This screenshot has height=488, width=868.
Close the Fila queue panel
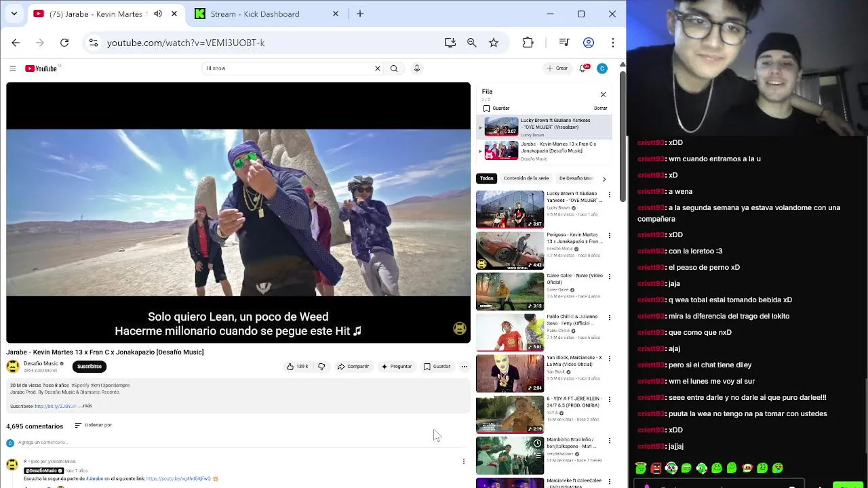[603, 94]
